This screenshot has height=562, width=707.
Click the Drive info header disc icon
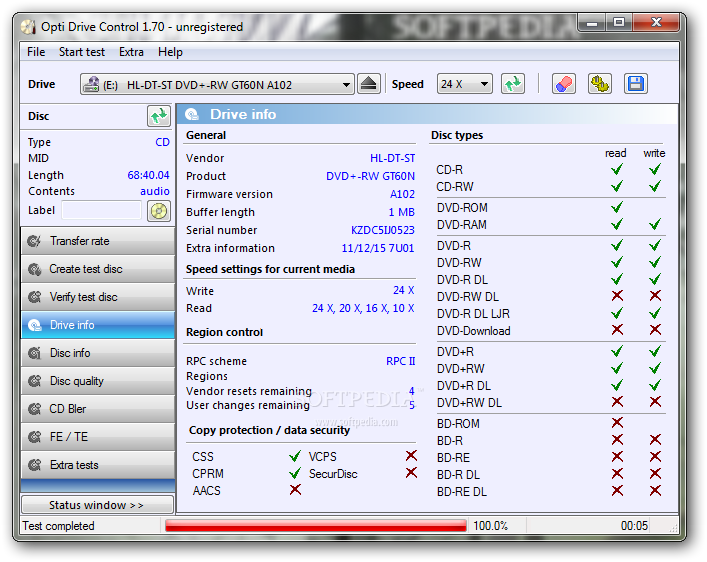(x=192, y=115)
